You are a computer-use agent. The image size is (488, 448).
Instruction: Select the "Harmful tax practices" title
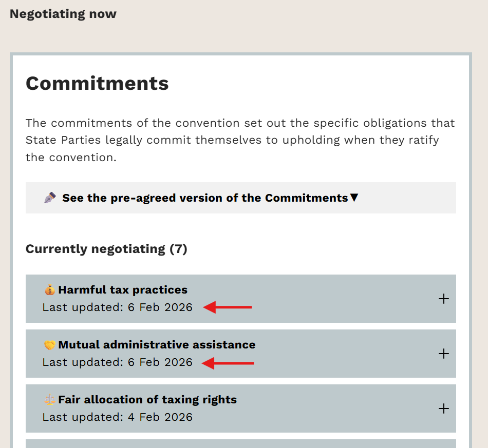(x=123, y=290)
